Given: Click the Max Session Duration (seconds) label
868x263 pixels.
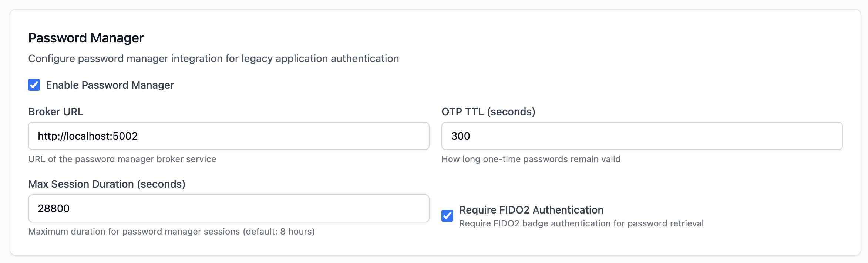Looking at the screenshot, I should click(x=107, y=184).
